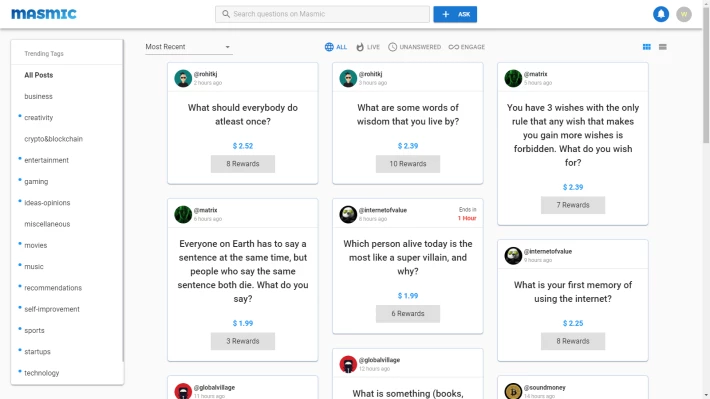Click matrix avatar on '3 wishes' card
Viewport: 710px width, 399px height.
[513, 78]
